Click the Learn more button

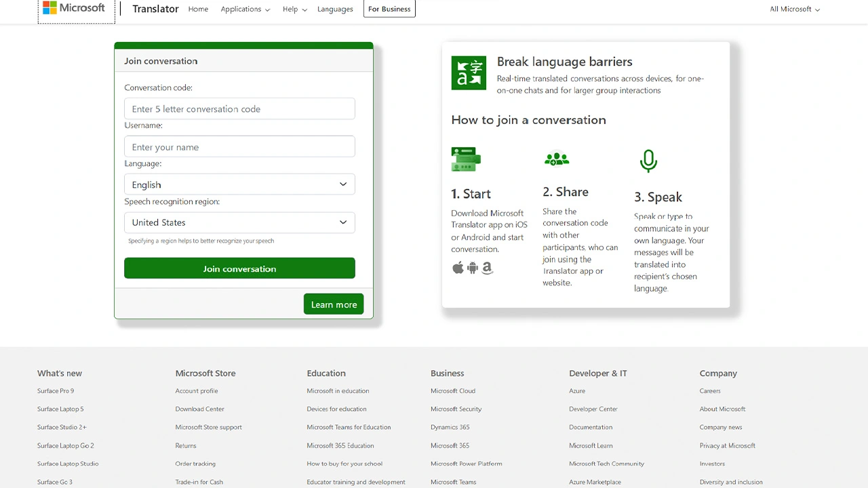pyautogui.click(x=334, y=304)
